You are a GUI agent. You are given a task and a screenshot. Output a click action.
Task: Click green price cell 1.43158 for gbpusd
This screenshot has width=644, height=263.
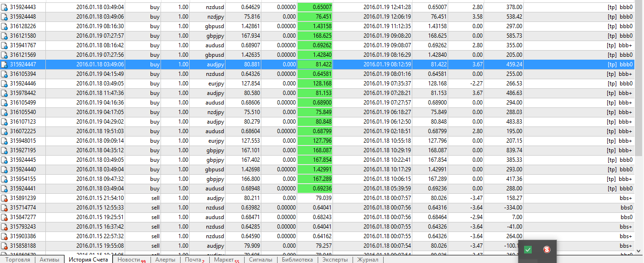[x=315, y=26]
